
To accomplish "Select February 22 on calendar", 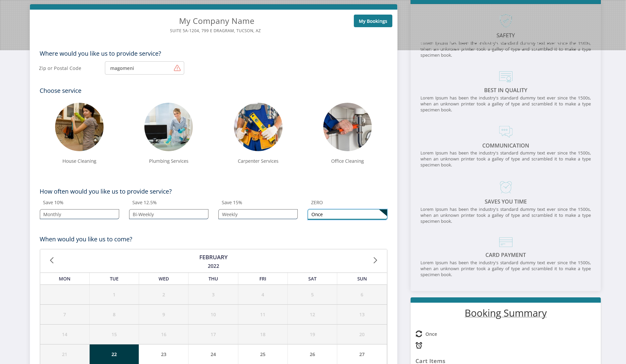I will tap(114, 354).
